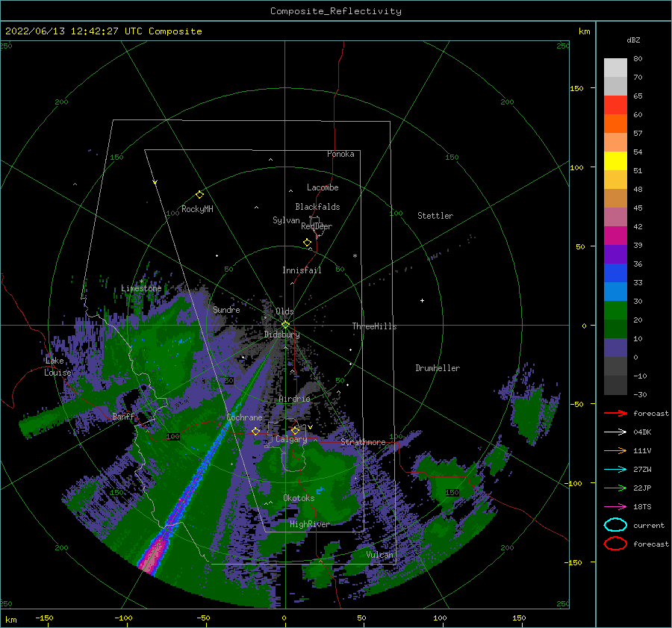Viewport: 672px width, 628px height.
Task: Click the Olds label
Action: [x=284, y=311]
